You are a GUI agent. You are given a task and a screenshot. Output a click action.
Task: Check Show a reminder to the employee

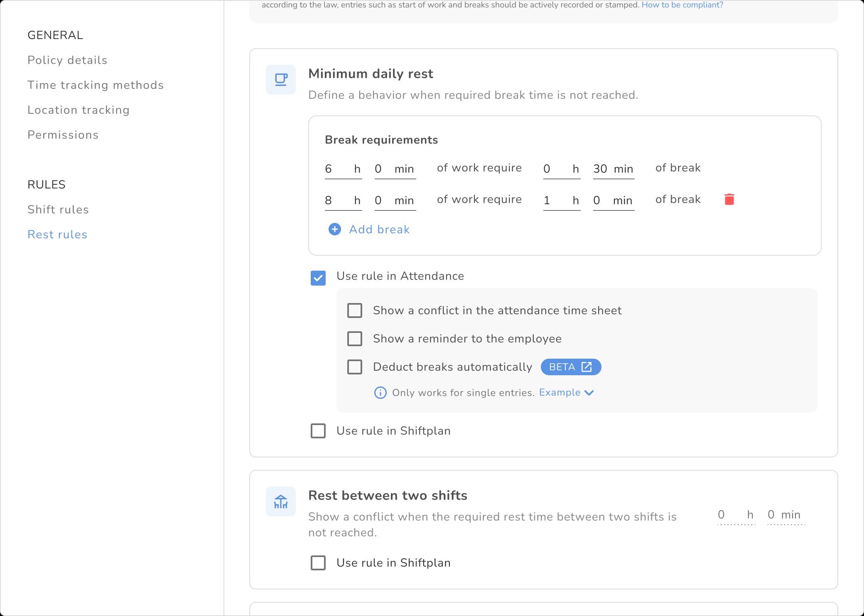pos(355,339)
